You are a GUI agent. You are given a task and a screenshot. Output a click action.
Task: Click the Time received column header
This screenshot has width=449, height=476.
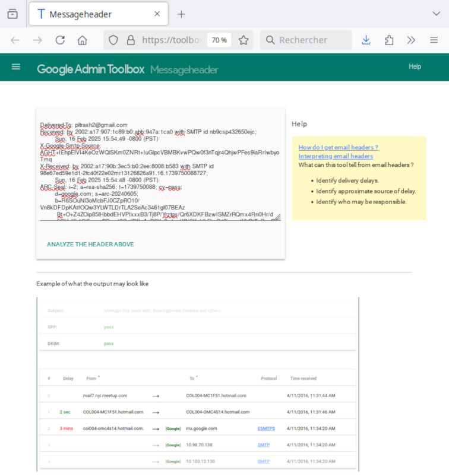[x=303, y=379]
